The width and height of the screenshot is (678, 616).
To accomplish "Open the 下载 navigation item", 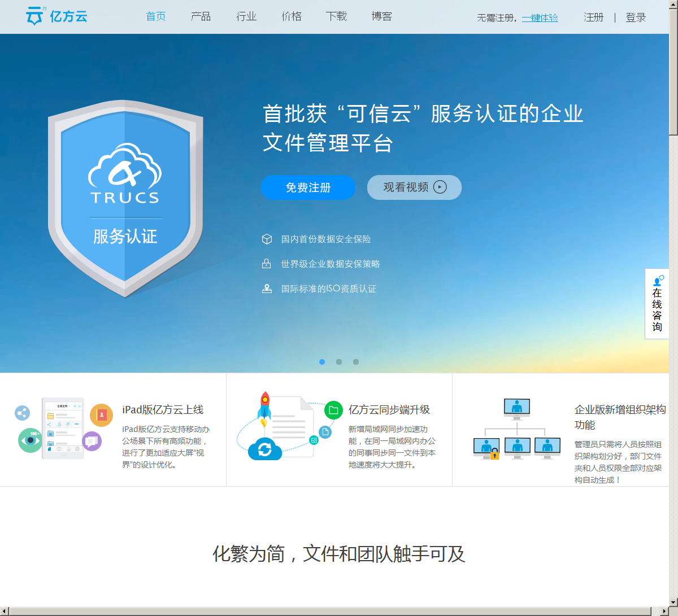I will coord(337,16).
